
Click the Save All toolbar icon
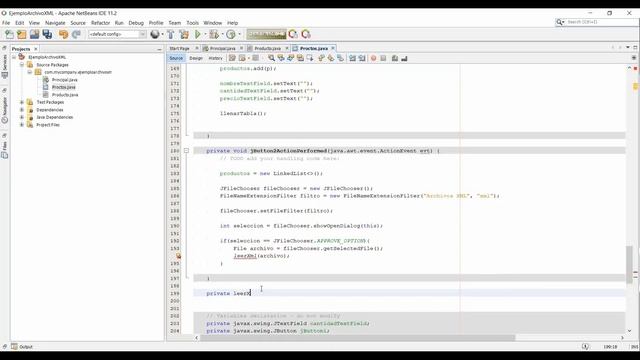point(47,34)
